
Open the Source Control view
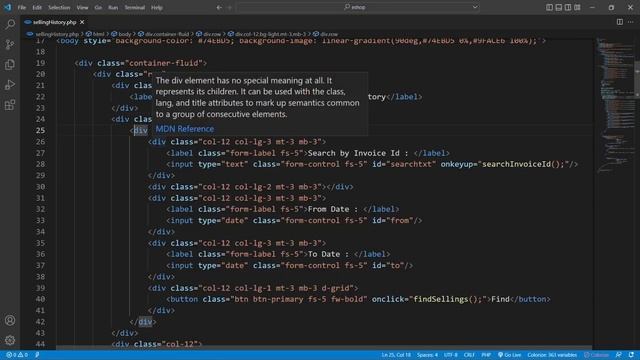pos(10,44)
